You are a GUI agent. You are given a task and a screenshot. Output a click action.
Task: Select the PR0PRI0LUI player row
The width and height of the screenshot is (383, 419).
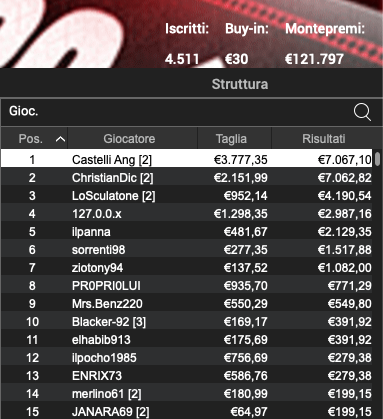pyautogui.click(x=187, y=286)
